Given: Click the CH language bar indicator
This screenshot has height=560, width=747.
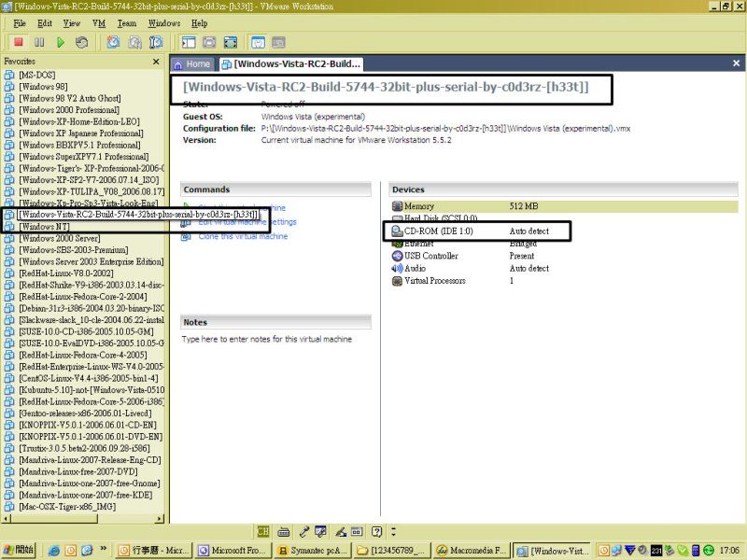Looking at the screenshot, I should (x=263, y=531).
